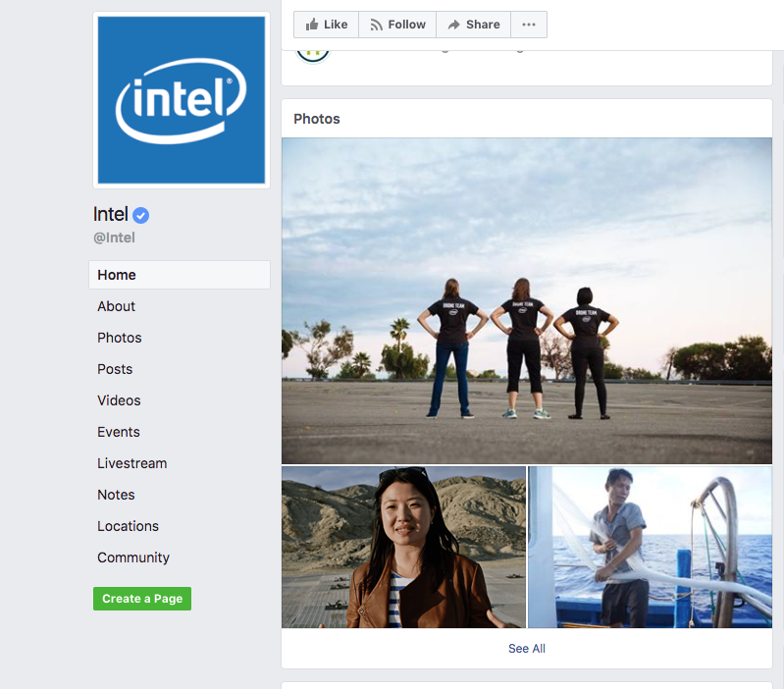Share the Intel page

click(474, 25)
